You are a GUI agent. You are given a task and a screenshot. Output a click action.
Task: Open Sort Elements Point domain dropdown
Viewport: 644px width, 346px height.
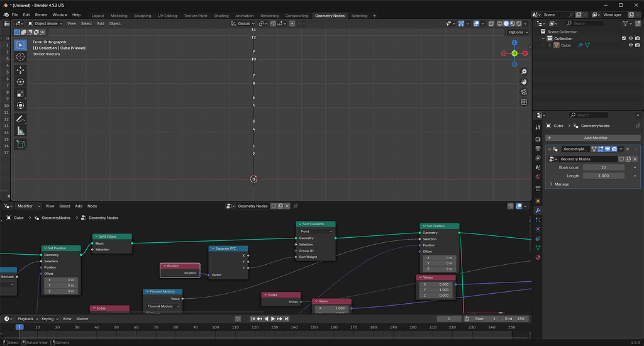[316, 232]
